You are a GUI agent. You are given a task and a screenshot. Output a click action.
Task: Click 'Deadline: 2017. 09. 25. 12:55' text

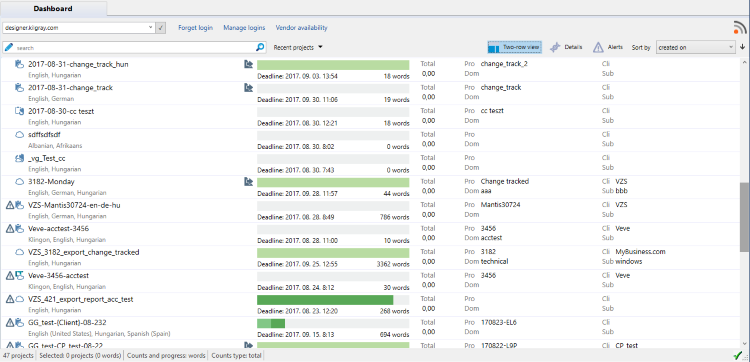[298, 263]
